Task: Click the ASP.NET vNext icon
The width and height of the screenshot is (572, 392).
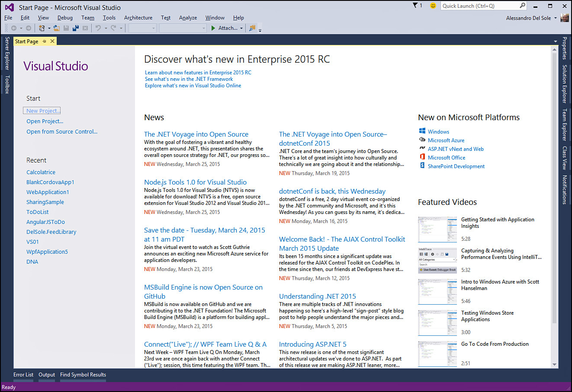Action: click(x=422, y=148)
